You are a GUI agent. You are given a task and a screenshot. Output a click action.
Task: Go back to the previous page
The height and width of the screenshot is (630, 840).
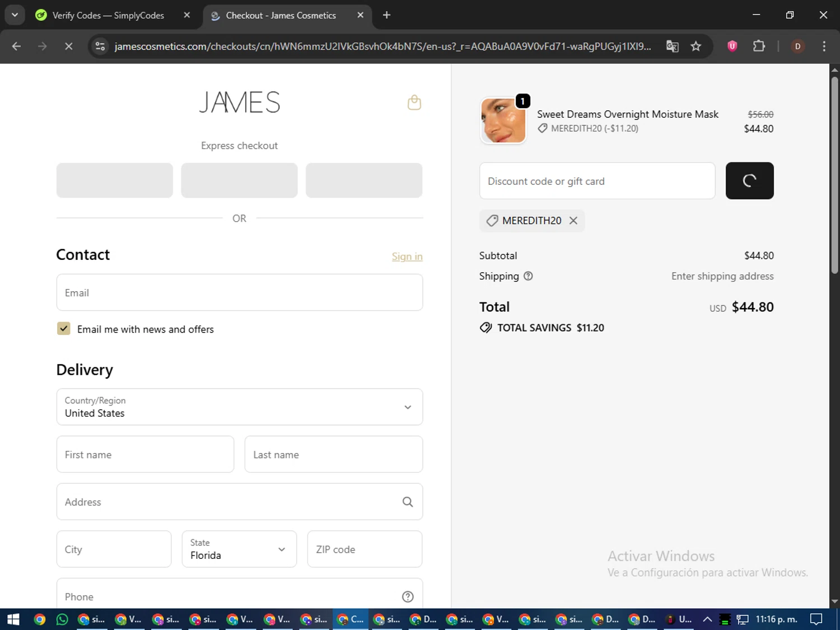16,46
